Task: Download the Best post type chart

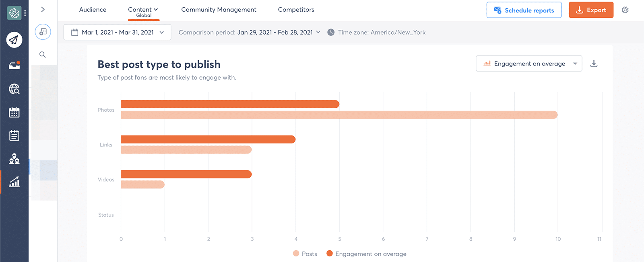Action: tap(594, 63)
